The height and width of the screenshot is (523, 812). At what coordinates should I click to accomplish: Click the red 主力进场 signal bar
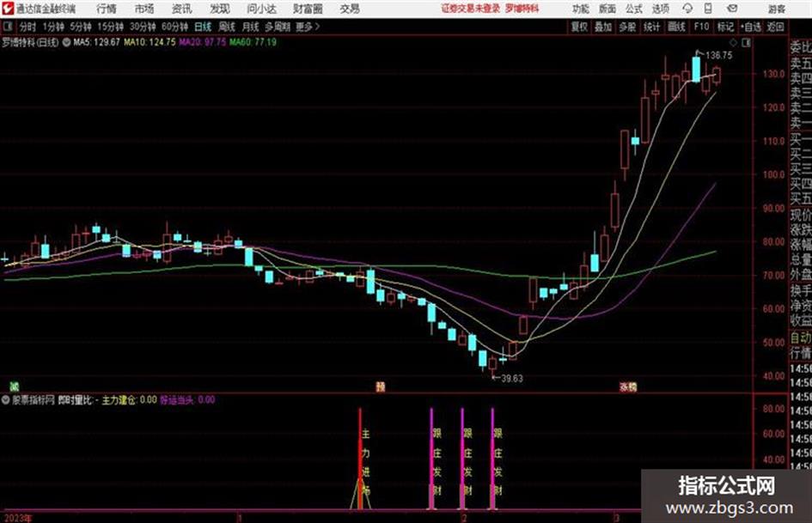[x=360, y=459]
